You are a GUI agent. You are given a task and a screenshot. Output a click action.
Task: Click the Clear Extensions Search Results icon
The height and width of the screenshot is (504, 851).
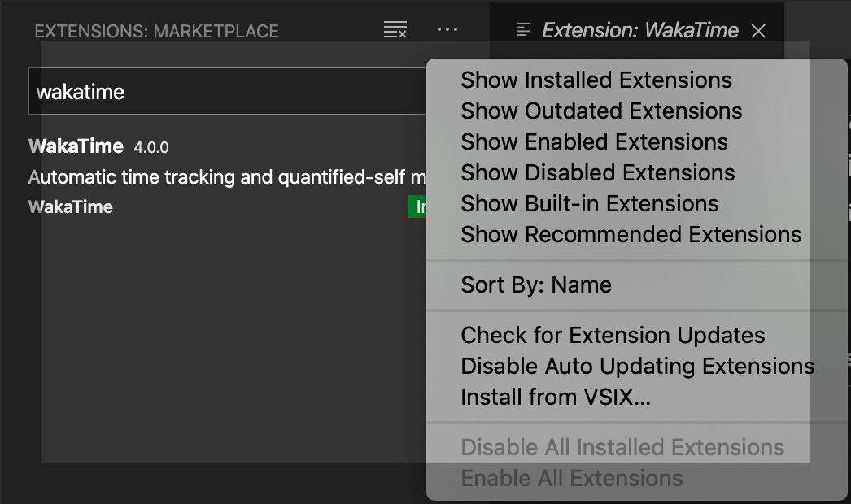pos(395,31)
